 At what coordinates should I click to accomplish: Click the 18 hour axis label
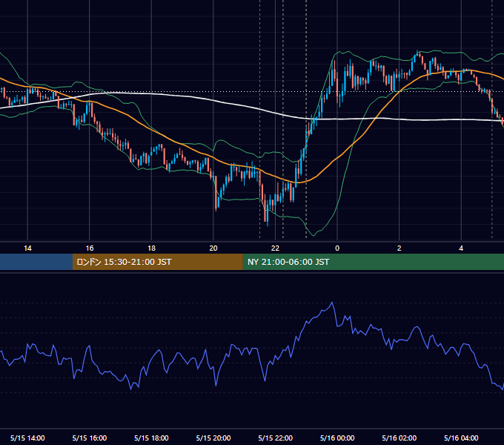click(x=151, y=248)
